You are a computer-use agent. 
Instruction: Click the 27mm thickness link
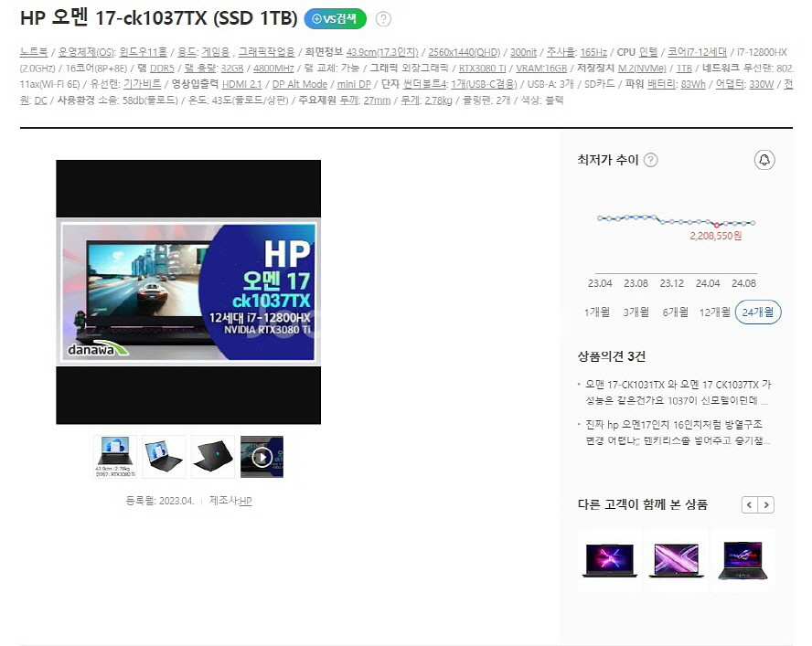pyautogui.click(x=377, y=100)
